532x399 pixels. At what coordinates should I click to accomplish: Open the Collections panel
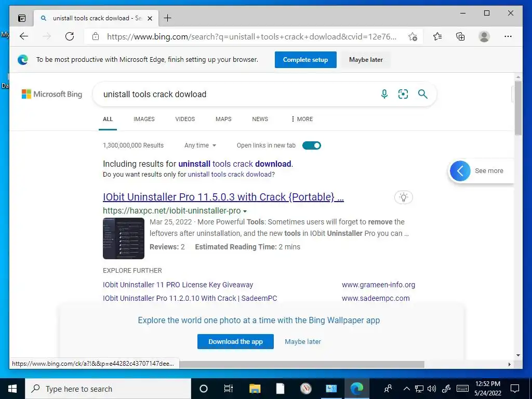point(460,36)
